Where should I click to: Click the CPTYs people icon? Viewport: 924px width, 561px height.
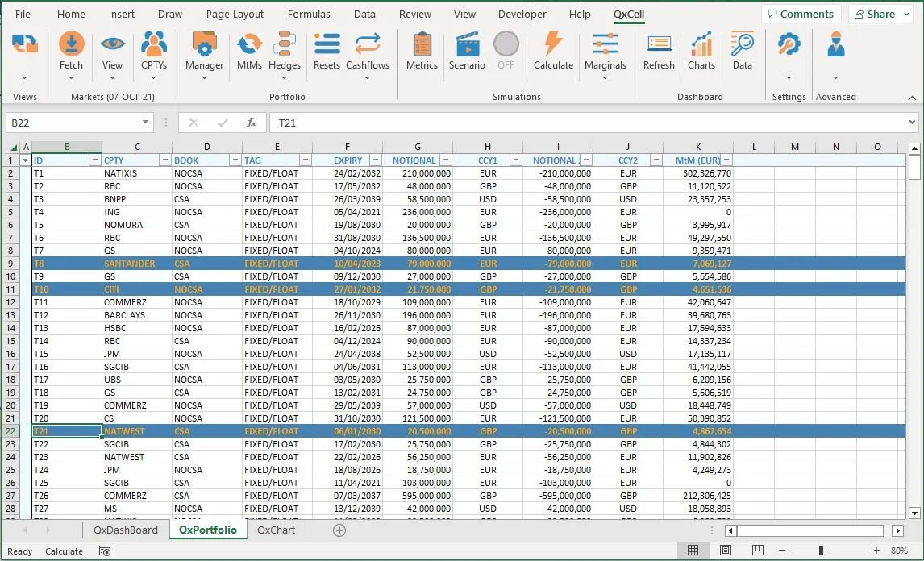click(154, 44)
